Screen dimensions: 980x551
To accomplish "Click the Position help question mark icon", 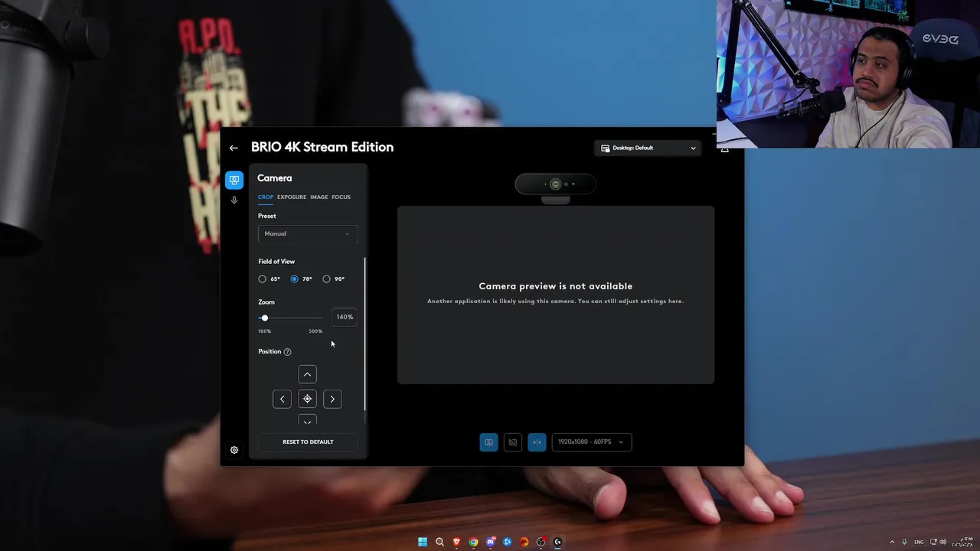I will coord(287,352).
